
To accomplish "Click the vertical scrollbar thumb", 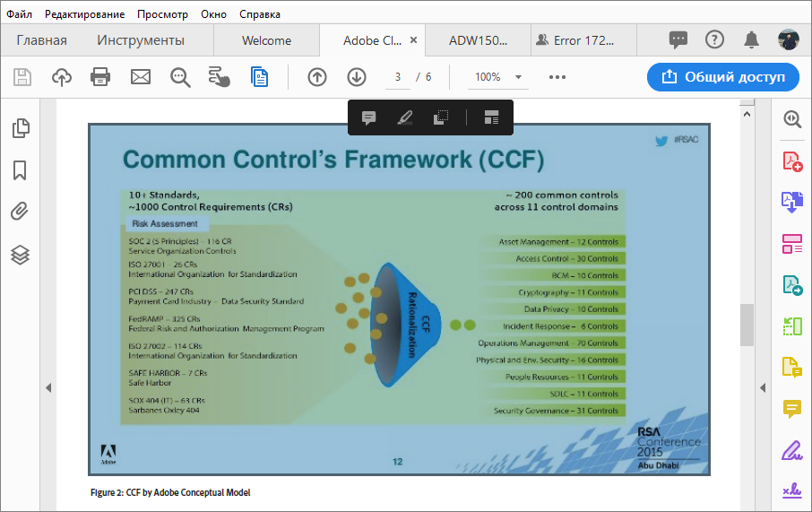I will pyautogui.click(x=747, y=325).
